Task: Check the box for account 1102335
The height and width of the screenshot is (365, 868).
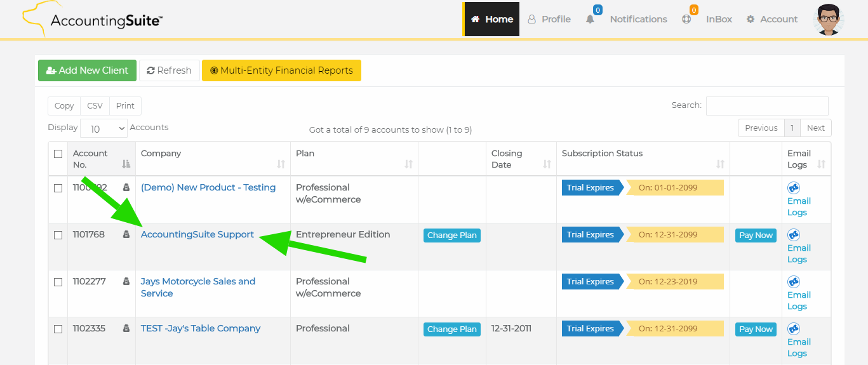Action: [58, 329]
